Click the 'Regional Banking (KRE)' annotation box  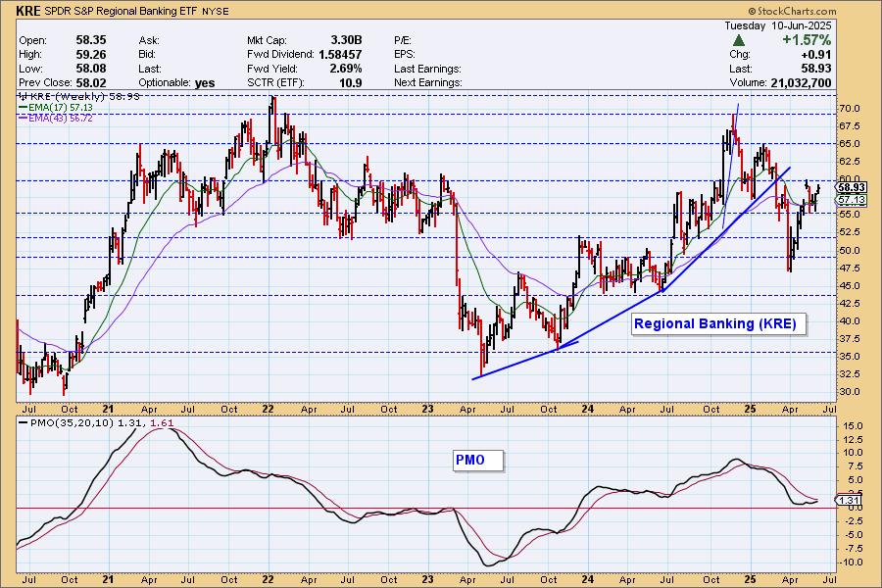(x=719, y=324)
